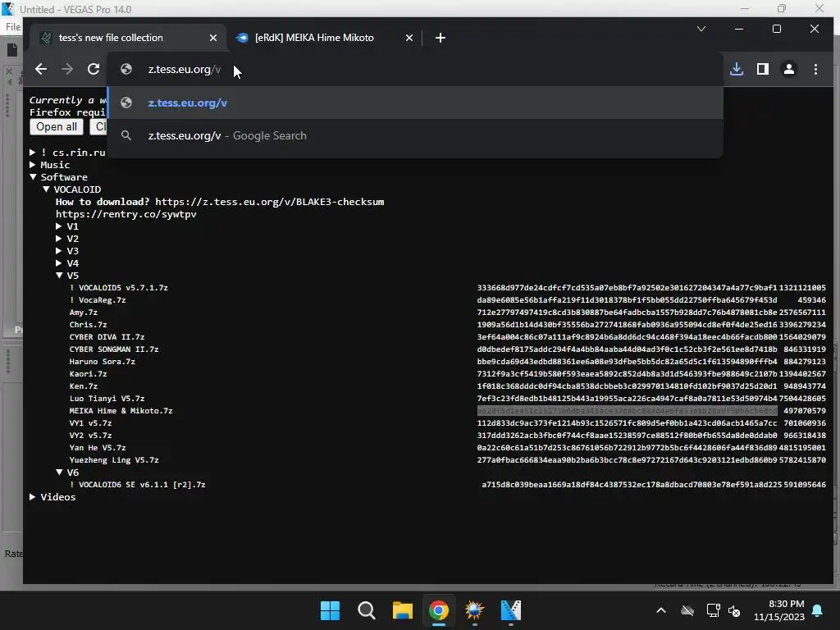Select ! VocaReg.7z file
840x630 pixels.
(x=98, y=300)
